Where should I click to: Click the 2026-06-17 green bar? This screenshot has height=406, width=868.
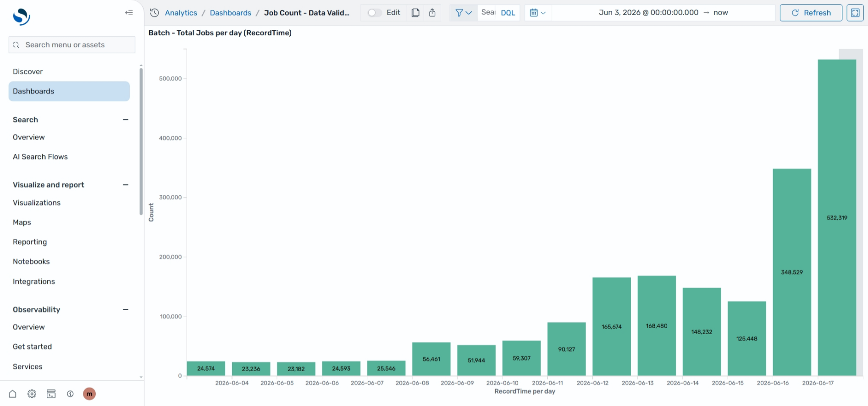(837, 217)
